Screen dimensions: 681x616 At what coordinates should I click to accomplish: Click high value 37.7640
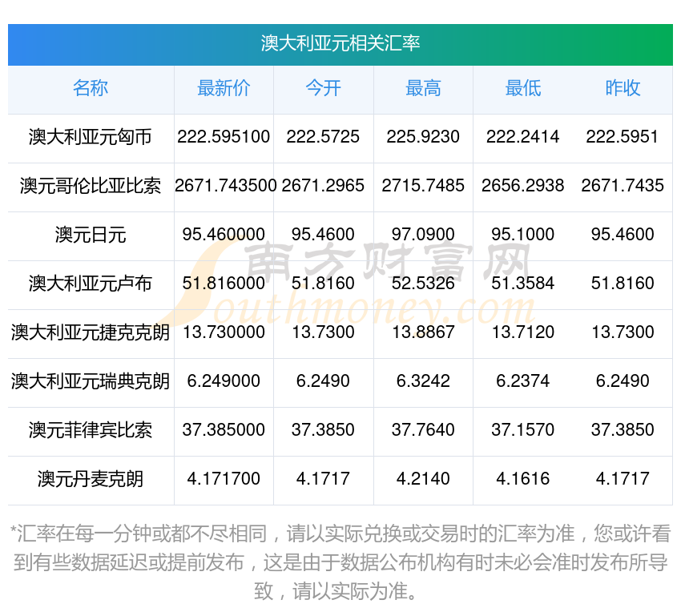[x=423, y=430]
